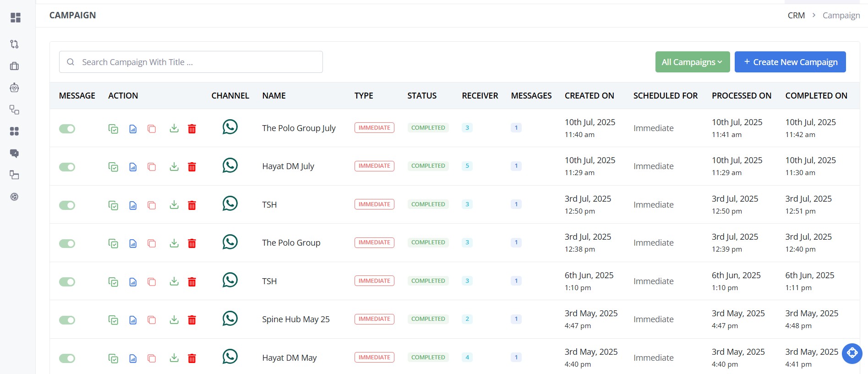Click the Campaign breadcrumb item
Screen dimensions: 868x374
pyautogui.click(x=841, y=16)
